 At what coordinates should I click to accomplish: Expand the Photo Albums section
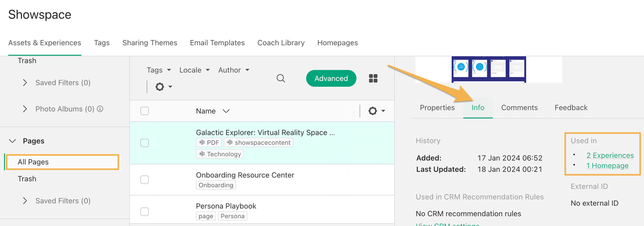coord(25,109)
